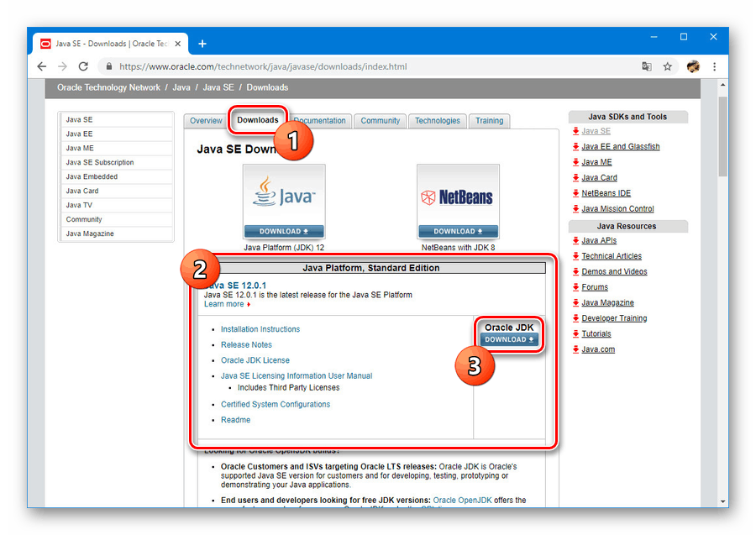The image size is (756, 535).
Task: Open Certified System Configurations link
Action: 276,404
